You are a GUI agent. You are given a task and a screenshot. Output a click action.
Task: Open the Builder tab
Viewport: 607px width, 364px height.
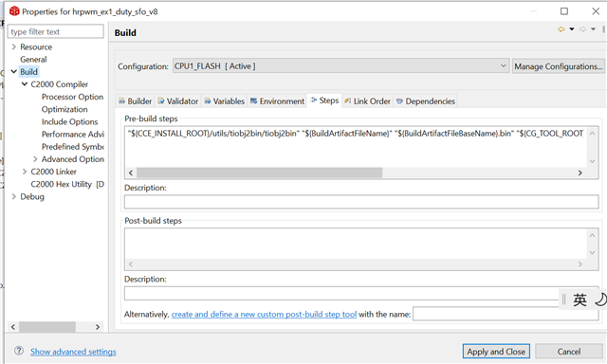coord(135,101)
